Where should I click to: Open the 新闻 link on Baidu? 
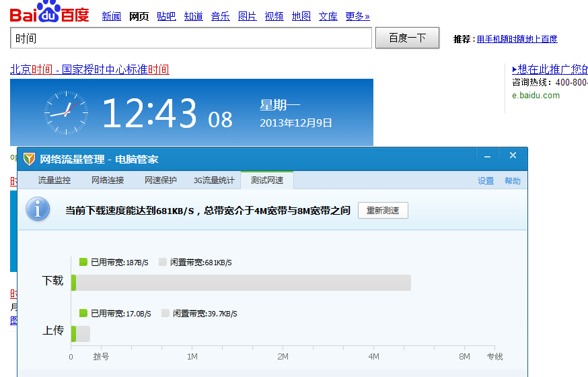click(112, 16)
